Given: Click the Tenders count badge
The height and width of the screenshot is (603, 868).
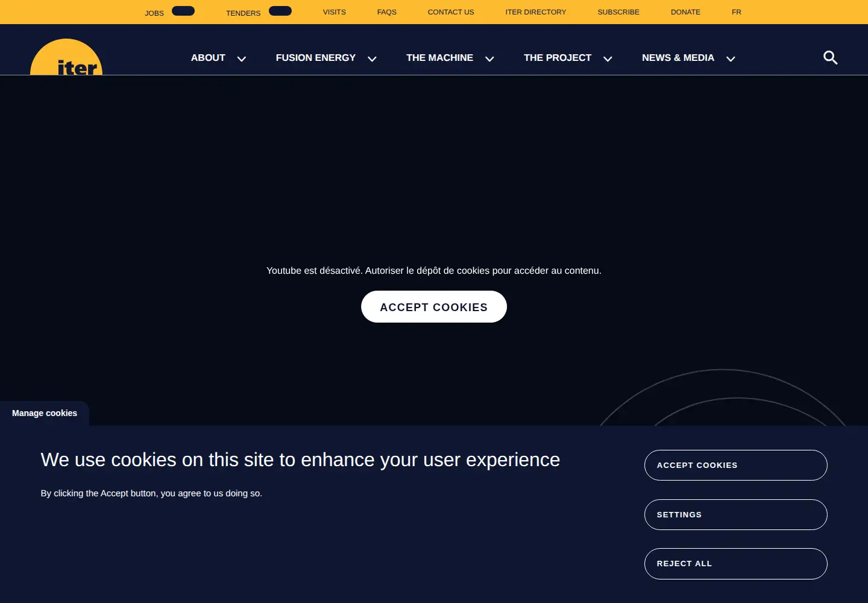Looking at the screenshot, I should point(280,11).
